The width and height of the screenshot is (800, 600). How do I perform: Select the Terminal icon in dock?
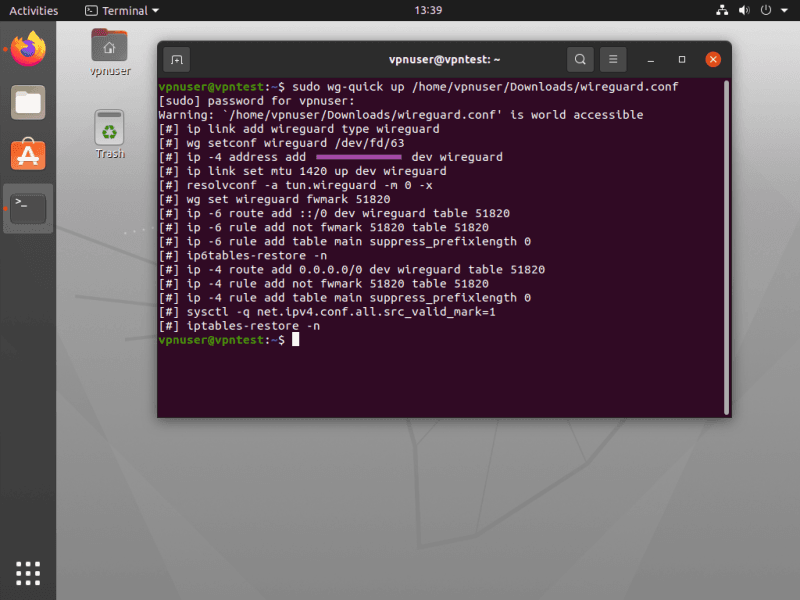pos(28,207)
